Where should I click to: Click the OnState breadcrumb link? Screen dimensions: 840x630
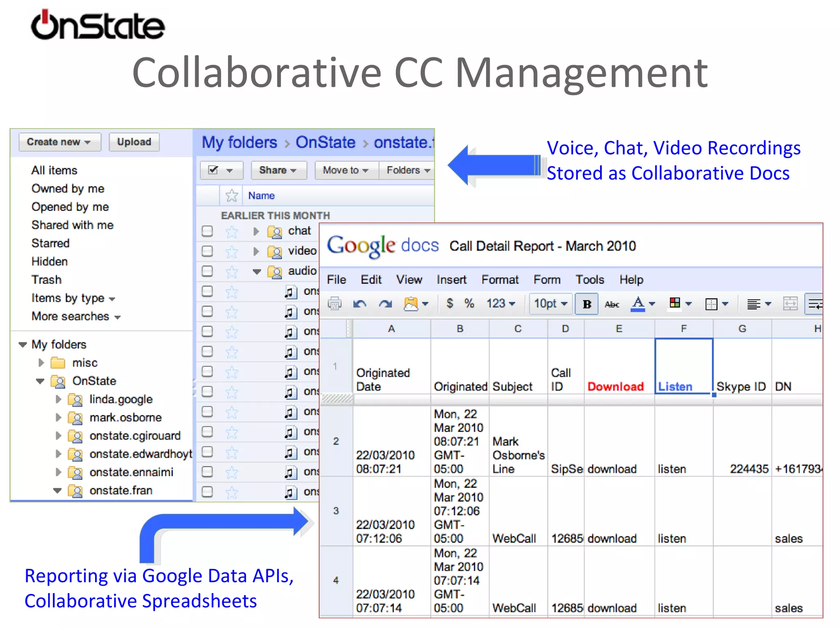click(325, 142)
